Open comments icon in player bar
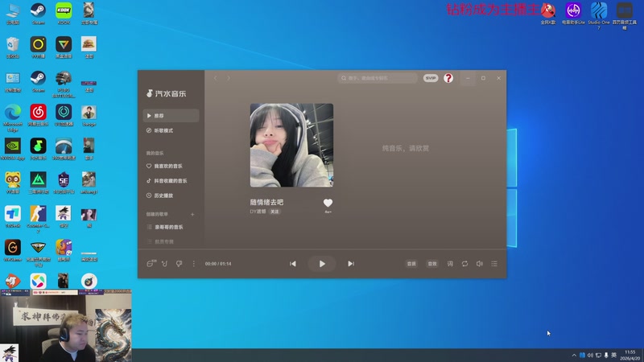Screen dimensions: 644x362 pyautogui.click(x=151, y=264)
